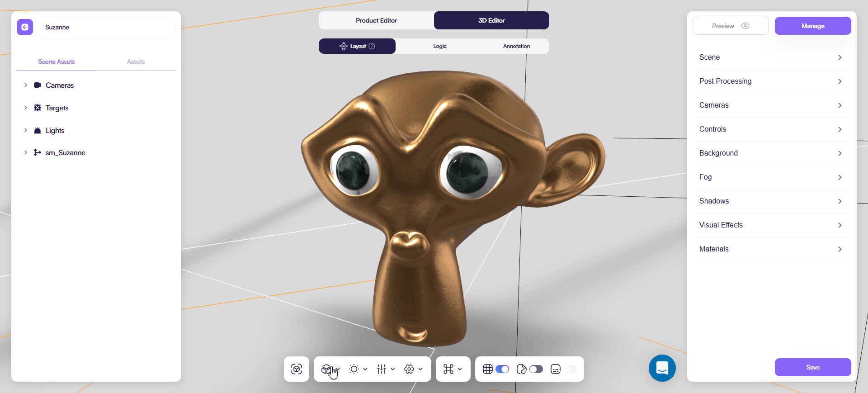Image resolution: width=868 pixels, height=393 pixels.
Task: Open the Materials settings section
Action: point(771,249)
